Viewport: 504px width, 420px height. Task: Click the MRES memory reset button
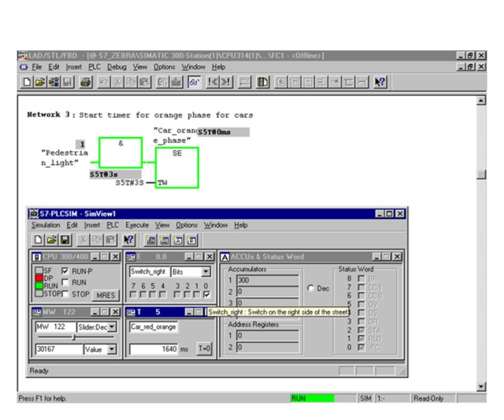(x=106, y=295)
